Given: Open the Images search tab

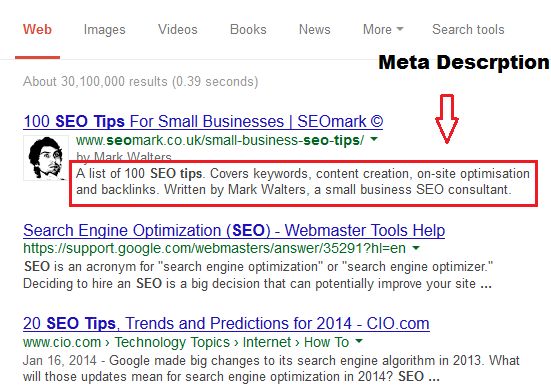Looking at the screenshot, I should pyautogui.click(x=104, y=30).
